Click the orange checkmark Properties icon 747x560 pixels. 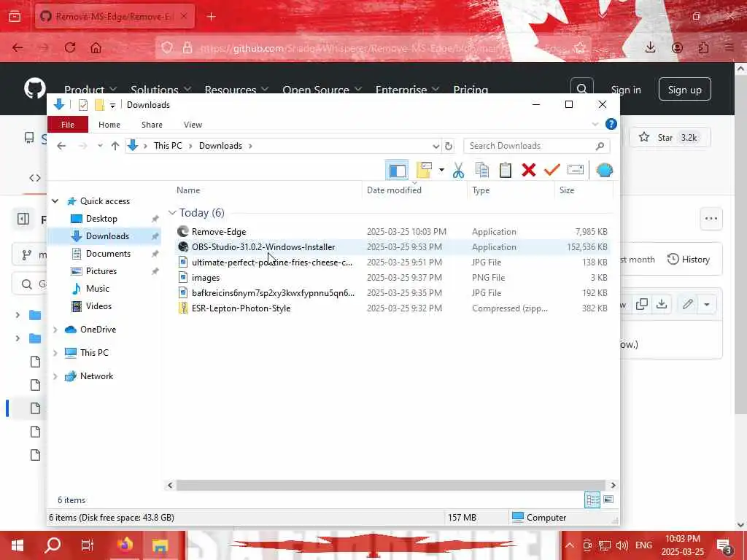coord(551,170)
